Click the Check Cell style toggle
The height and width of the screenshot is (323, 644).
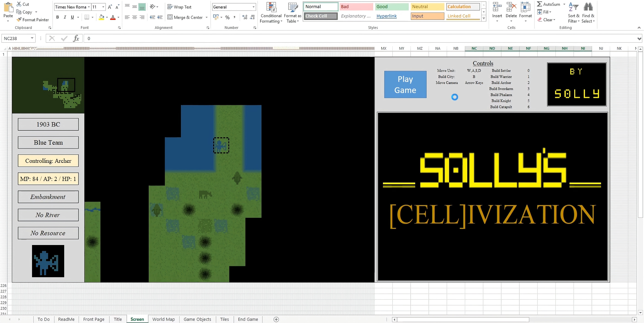pyautogui.click(x=321, y=16)
